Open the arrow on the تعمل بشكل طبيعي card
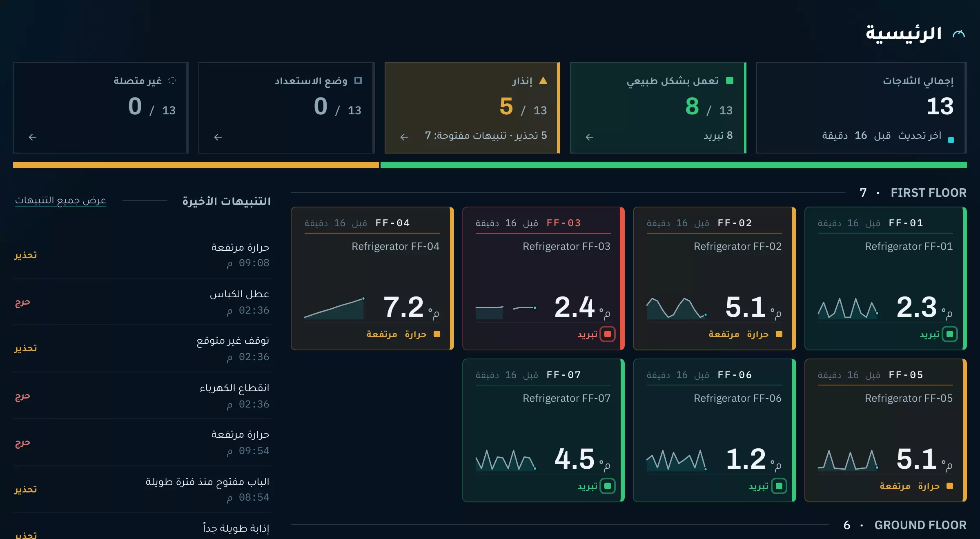980x539 pixels. click(x=590, y=137)
